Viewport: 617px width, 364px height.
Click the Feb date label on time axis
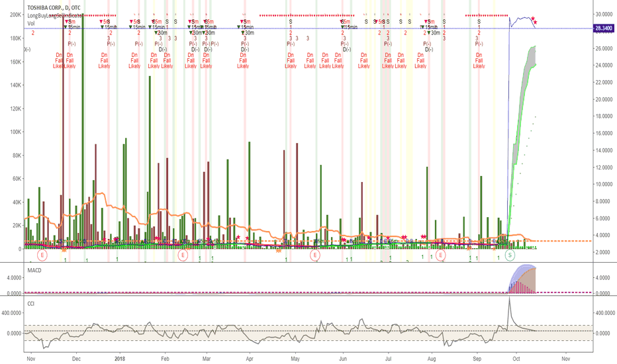[165, 359]
